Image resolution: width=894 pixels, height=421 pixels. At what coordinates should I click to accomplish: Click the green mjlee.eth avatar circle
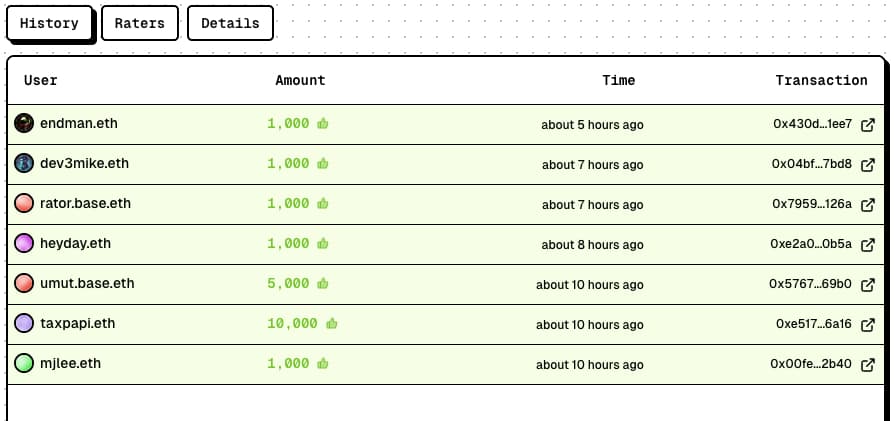tap(24, 364)
